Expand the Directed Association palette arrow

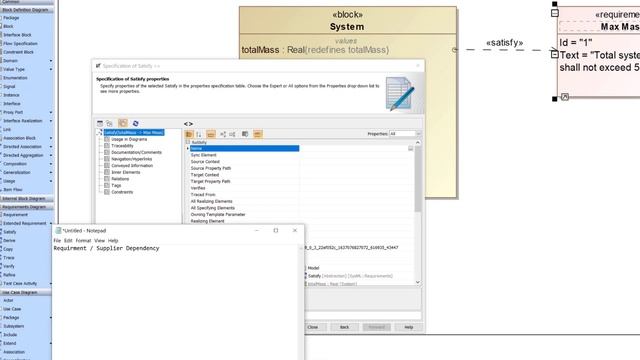click(x=51, y=147)
